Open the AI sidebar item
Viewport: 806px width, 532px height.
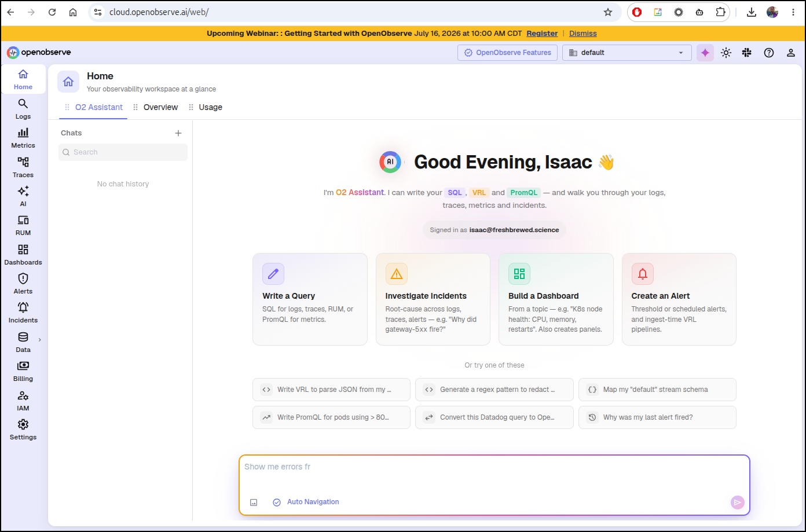23,196
